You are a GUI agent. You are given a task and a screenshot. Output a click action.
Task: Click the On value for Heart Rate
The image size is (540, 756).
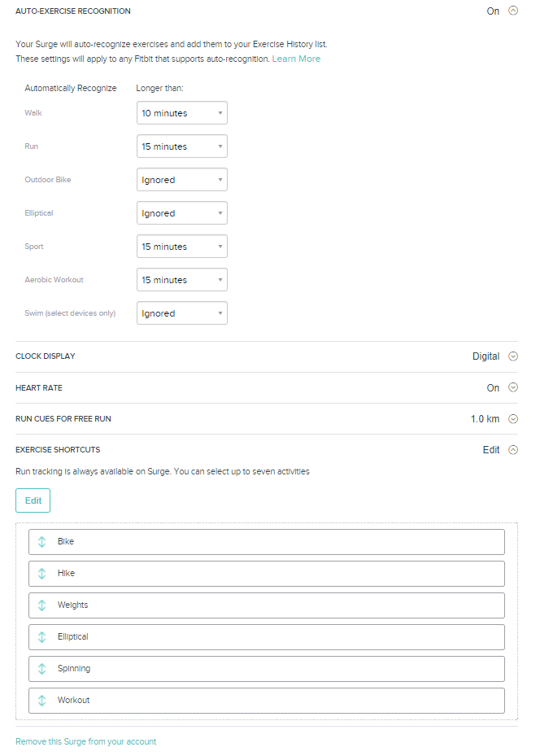(x=493, y=387)
